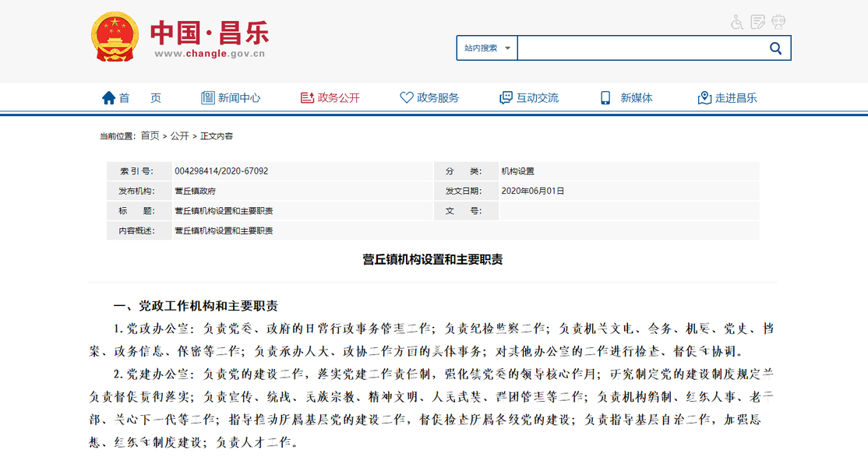868x457 pixels.
Task: Open the 政务公开 navigation tab
Action: [339, 98]
